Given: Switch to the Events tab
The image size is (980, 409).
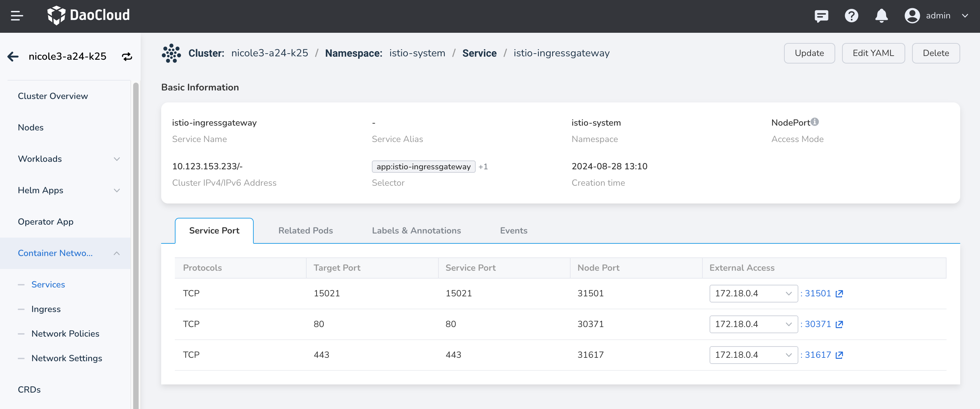Looking at the screenshot, I should [513, 230].
